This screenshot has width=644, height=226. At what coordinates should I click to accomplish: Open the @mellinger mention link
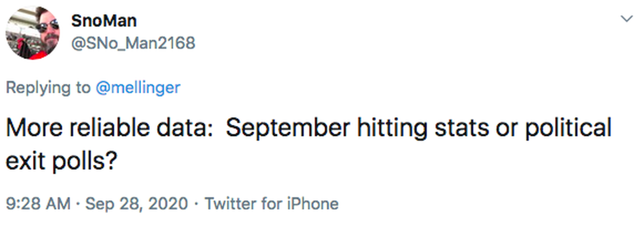138,88
